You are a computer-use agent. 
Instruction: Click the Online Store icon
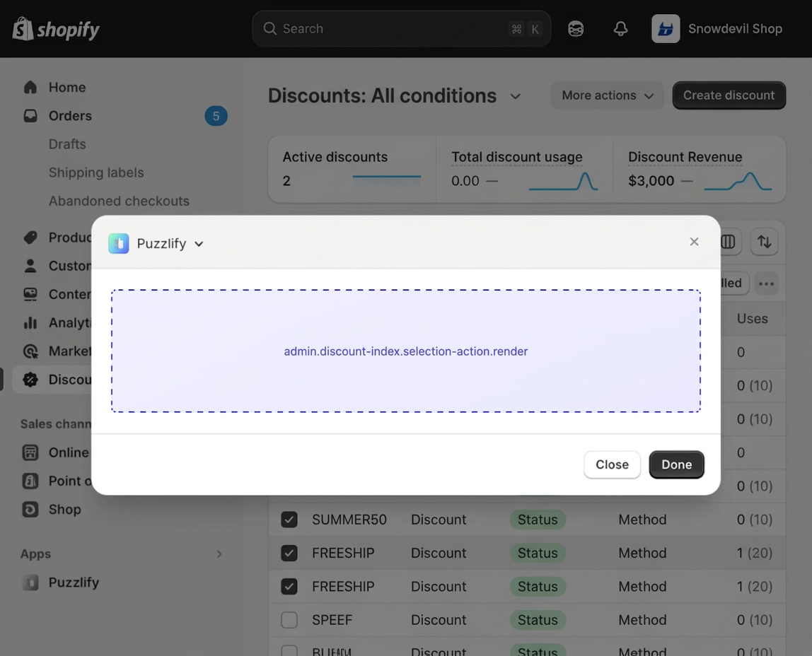(30, 452)
